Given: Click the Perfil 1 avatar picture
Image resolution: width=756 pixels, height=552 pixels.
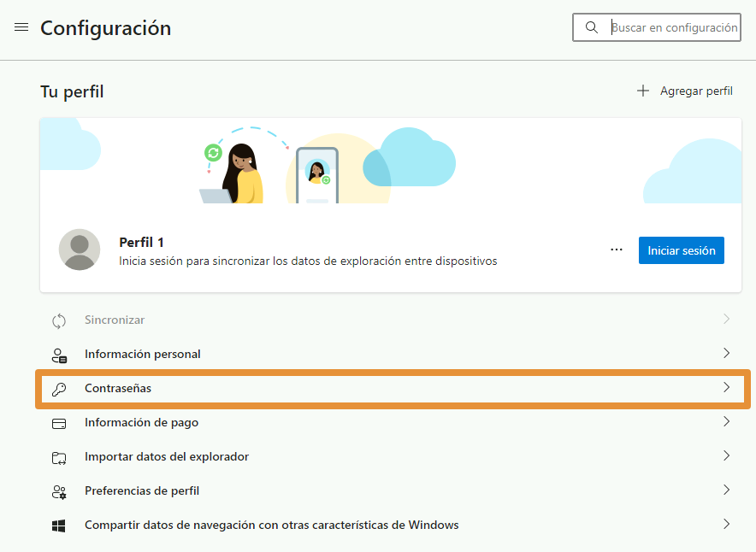Looking at the screenshot, I should coord(79,250).
